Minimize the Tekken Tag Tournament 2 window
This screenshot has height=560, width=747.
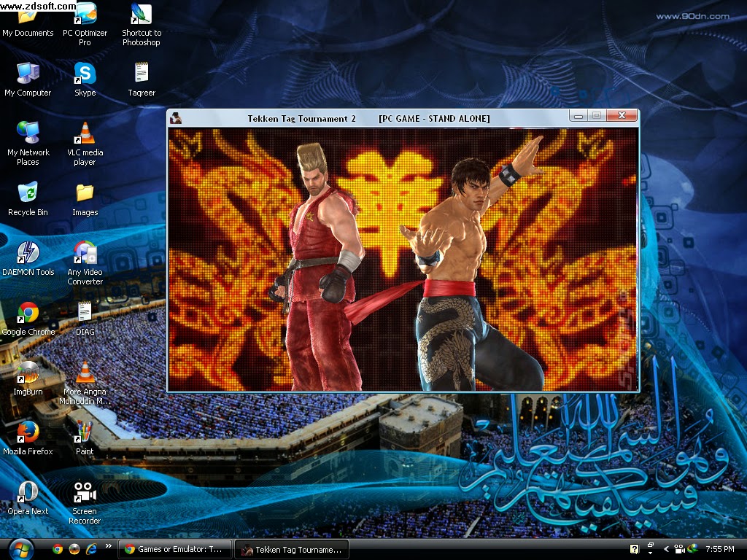(x=578, y=116)
